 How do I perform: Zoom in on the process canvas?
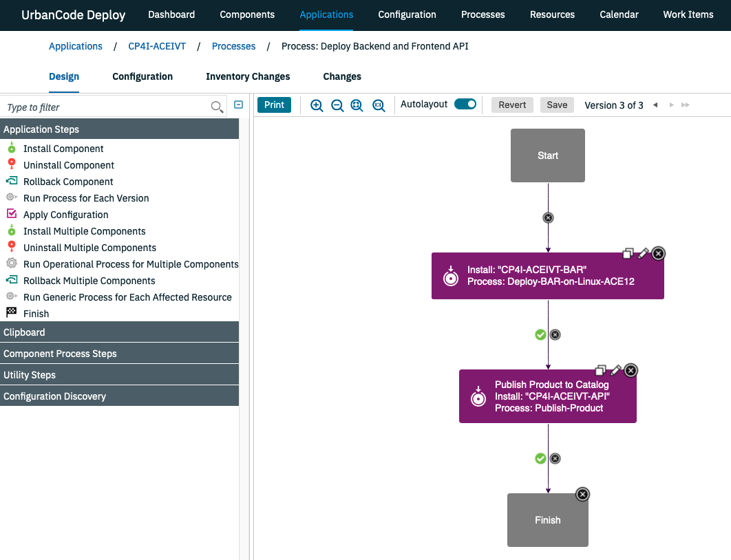(317, 105)
